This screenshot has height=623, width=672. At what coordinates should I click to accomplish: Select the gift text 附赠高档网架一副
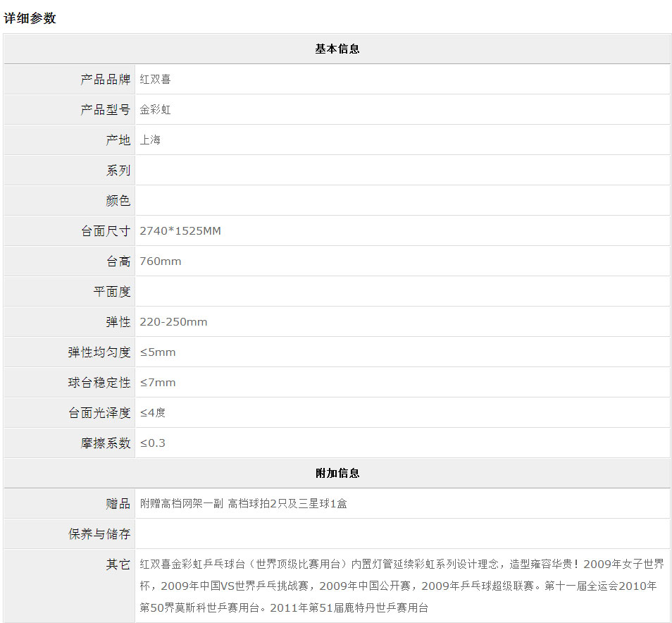click(x=182, y=504)
